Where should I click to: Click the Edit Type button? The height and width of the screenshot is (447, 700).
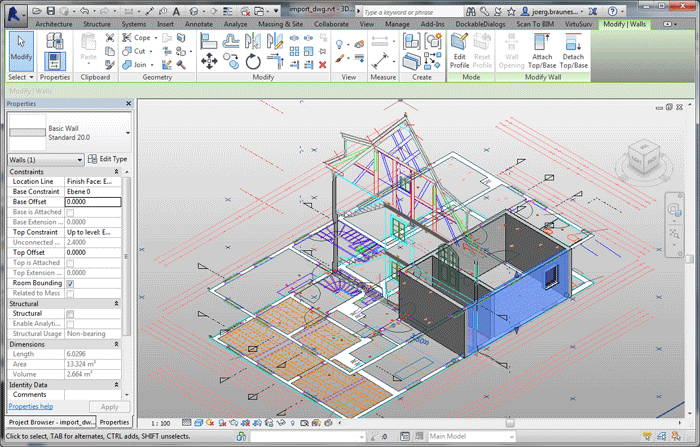(x=108, y=159)
